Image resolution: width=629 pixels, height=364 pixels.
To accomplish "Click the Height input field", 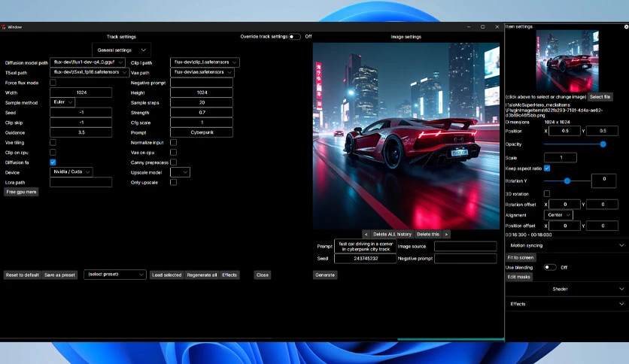I will (202, 93).
